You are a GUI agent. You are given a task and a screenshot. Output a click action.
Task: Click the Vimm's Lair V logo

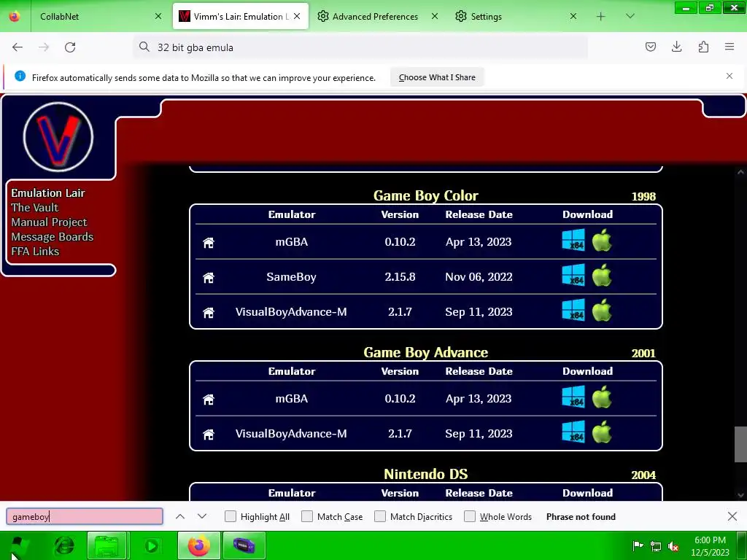(58, 136)
